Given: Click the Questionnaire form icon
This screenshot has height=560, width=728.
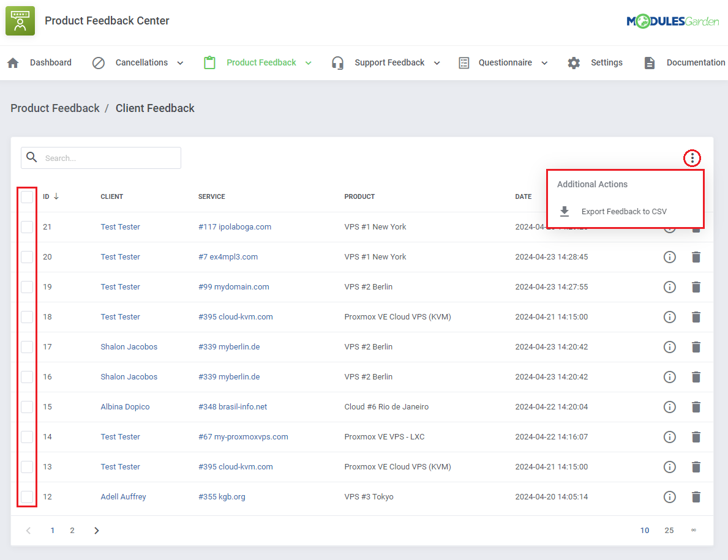Looking at the screenshot, I should [464, 62].
